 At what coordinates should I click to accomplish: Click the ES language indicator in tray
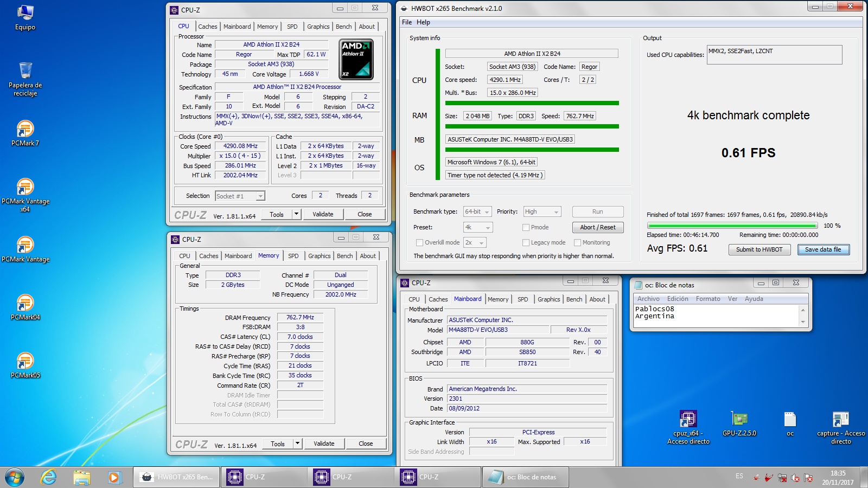point(739,476)
